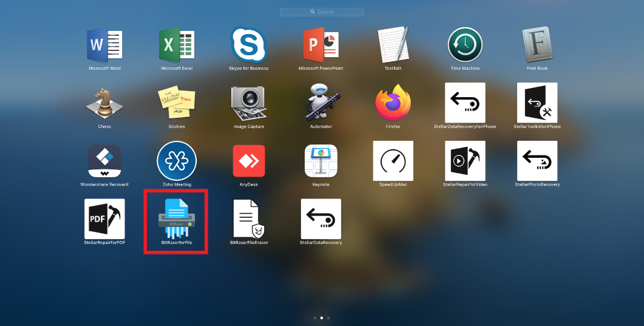
Task: Launch BitRaserFileEraser
Action: [x=249, y=219]
